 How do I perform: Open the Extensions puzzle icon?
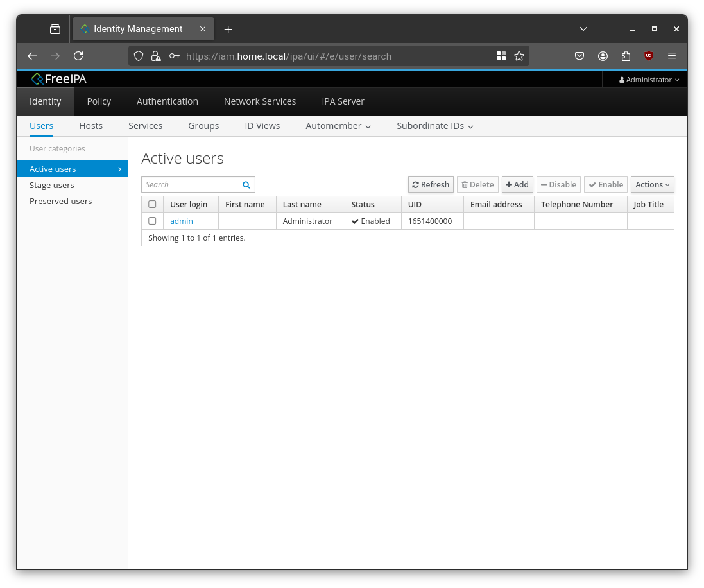(626, 56)
